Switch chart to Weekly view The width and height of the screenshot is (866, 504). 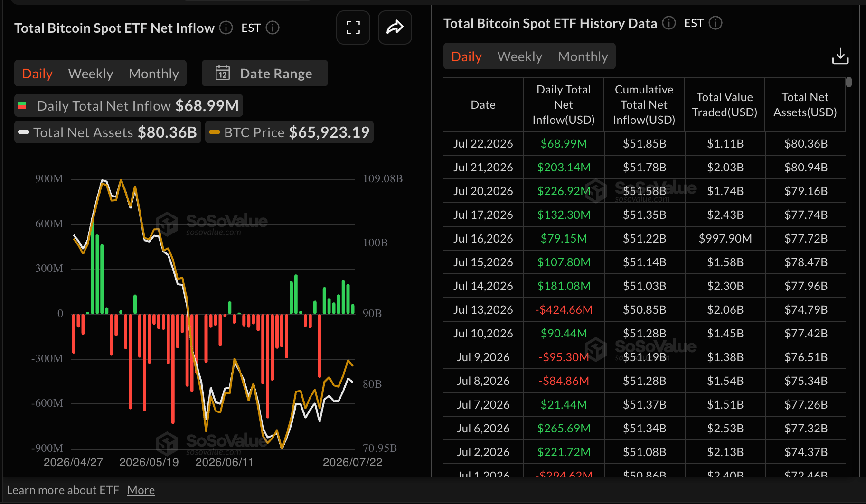pos(91,74)
